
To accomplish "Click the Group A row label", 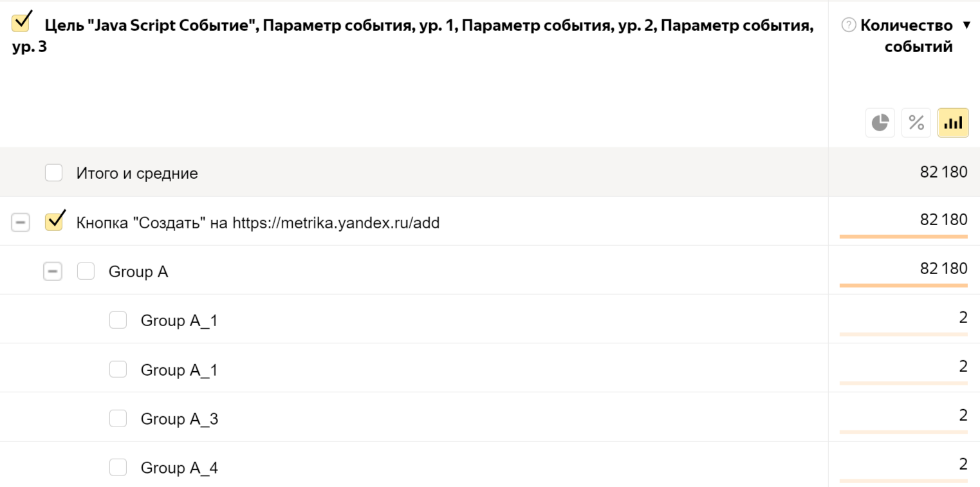I will (138, 272).
